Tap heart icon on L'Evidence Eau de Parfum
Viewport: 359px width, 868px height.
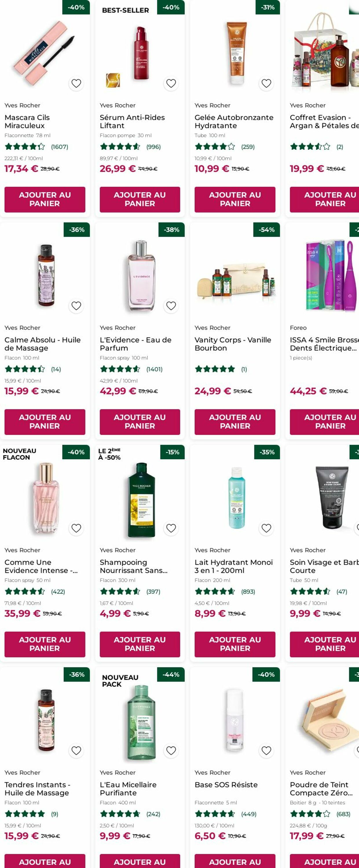pyautogui.click(x=171, y=306)
